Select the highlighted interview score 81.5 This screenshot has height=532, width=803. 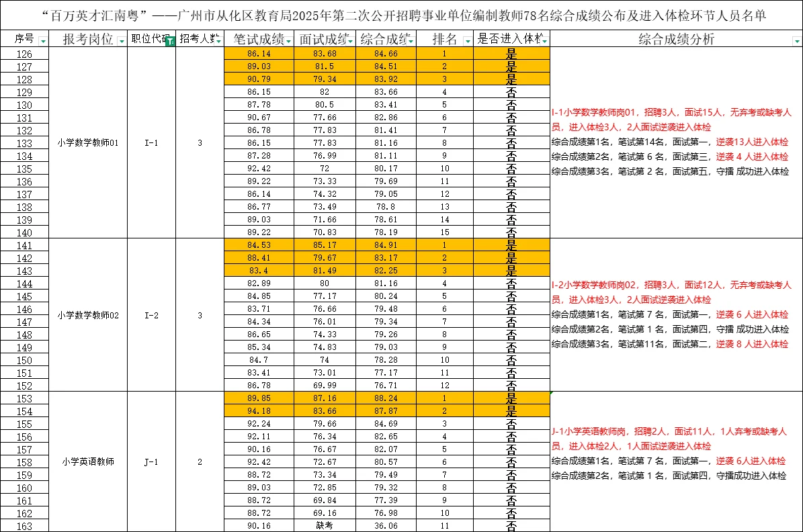[x=325, y=66]
